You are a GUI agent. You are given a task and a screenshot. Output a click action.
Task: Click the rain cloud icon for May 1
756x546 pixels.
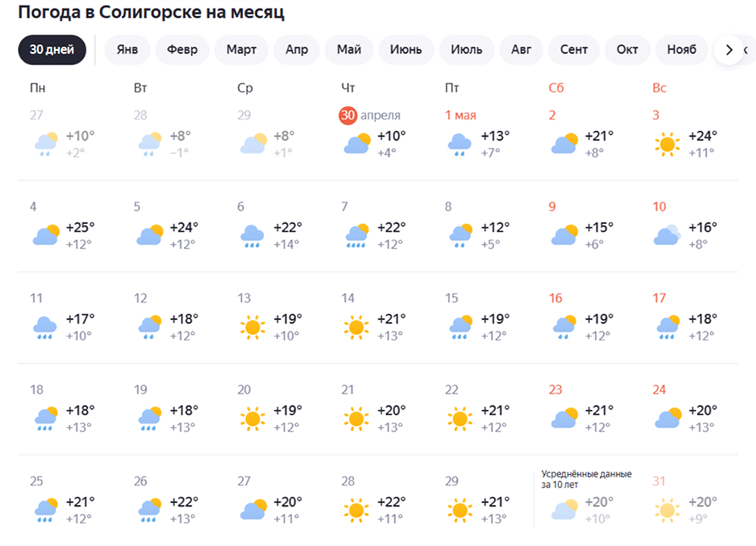460,144
